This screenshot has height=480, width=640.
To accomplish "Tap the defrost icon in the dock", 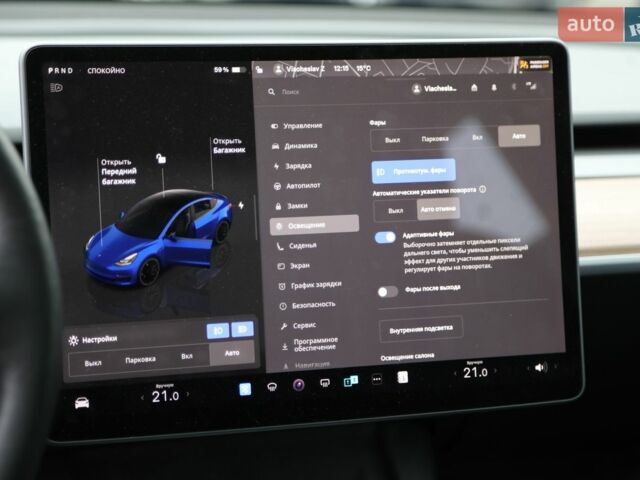I will click(x=325, y=383).
